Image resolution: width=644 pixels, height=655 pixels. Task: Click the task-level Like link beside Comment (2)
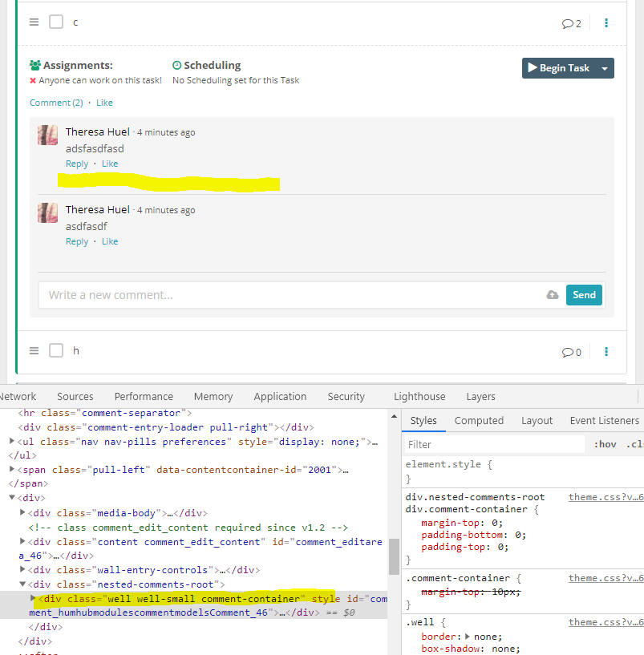click(x=104, y=103)
